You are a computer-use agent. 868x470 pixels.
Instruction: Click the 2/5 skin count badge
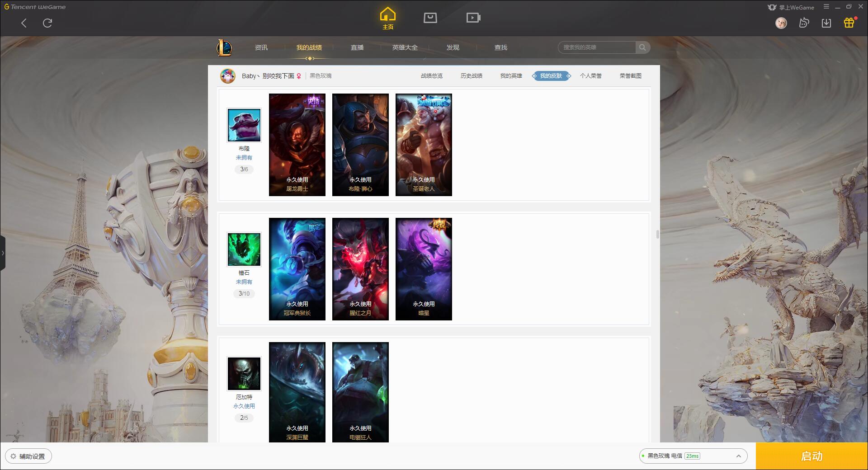(244, 418)
